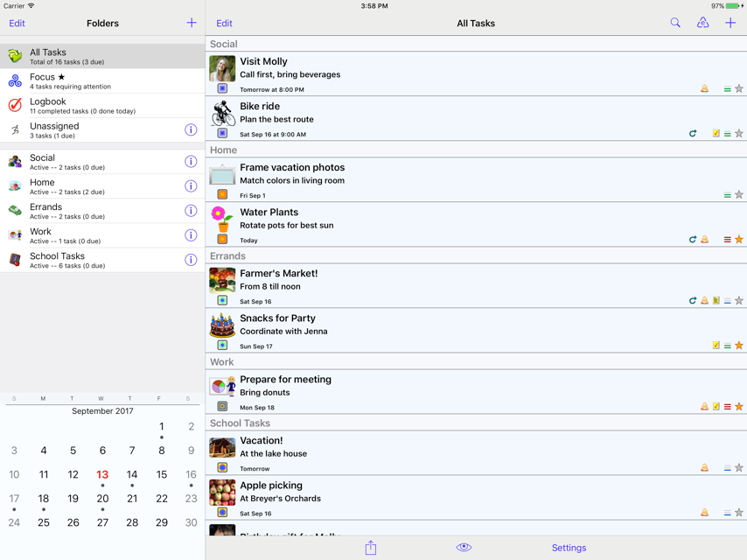Open the Visit Molly photo thumbnail
Screen dimensions: 747x560
[x=222, y=68]
